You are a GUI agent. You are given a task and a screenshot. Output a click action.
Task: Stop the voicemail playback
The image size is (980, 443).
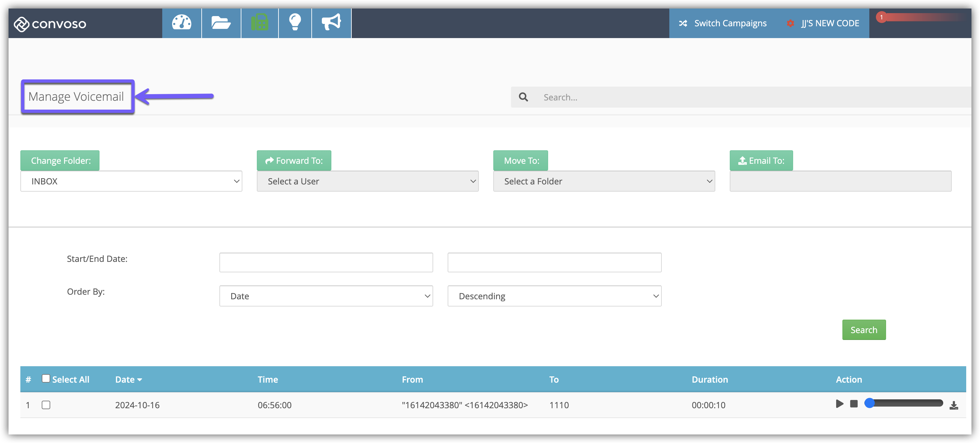point(854,404)
